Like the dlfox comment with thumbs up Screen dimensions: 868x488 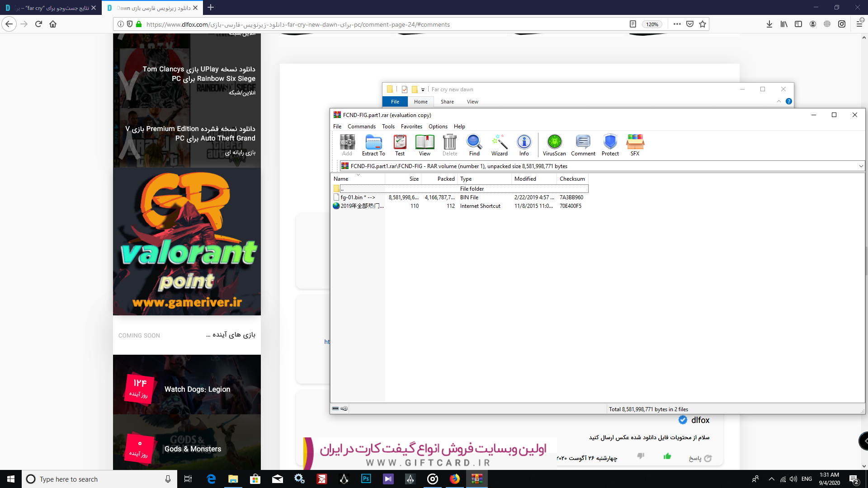(x=667, y=456)
